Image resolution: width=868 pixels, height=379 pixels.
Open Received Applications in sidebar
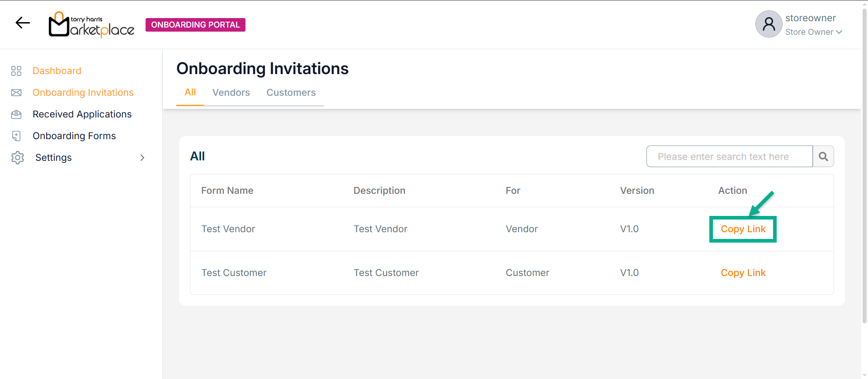(82, 114)
